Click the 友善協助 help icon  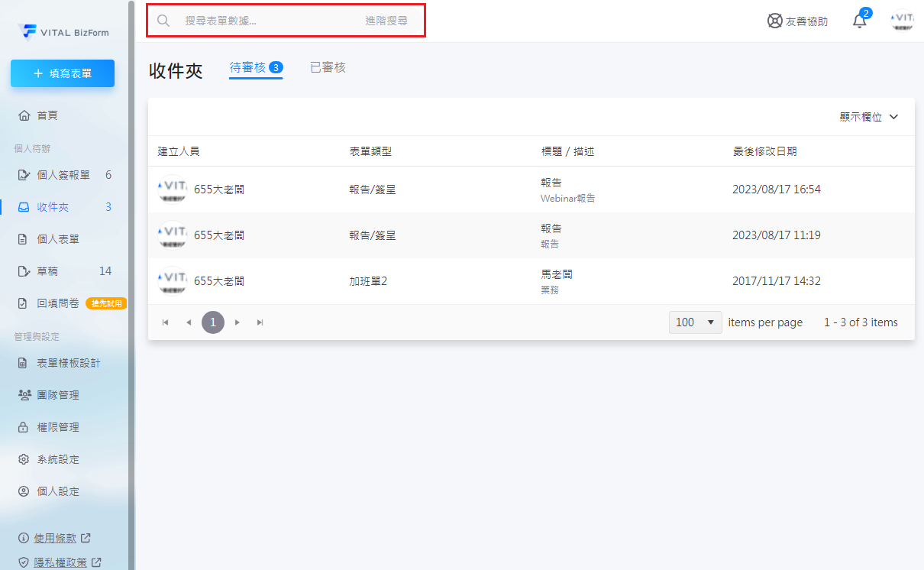pos(775,21)
